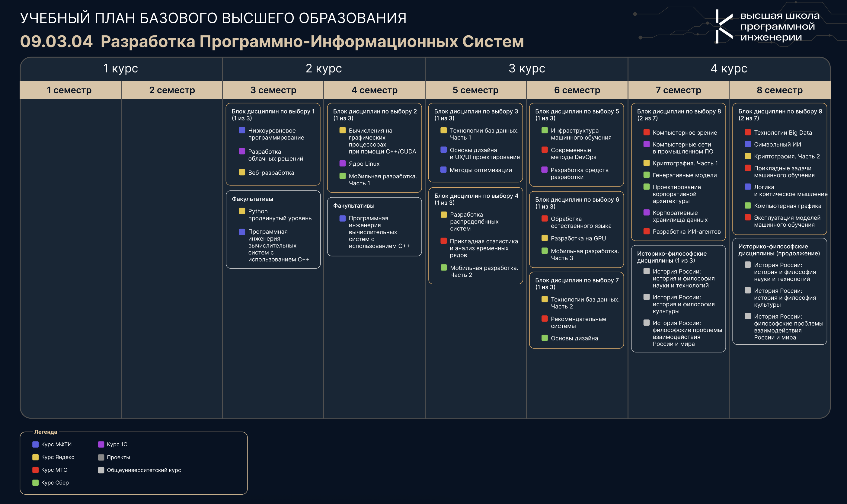The width and height of the screenshot is (847, 504).
Task: Select the 8 семестр column header
Action: point(780,90)
